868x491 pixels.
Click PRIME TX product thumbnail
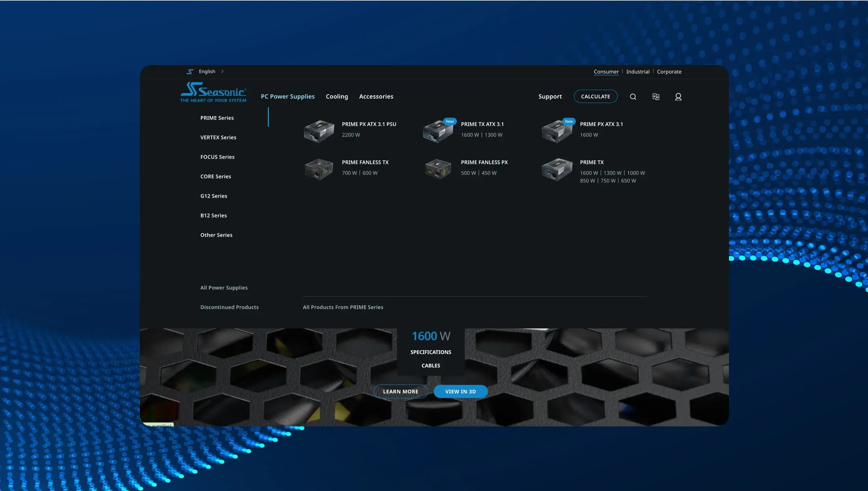pos(557,169)
